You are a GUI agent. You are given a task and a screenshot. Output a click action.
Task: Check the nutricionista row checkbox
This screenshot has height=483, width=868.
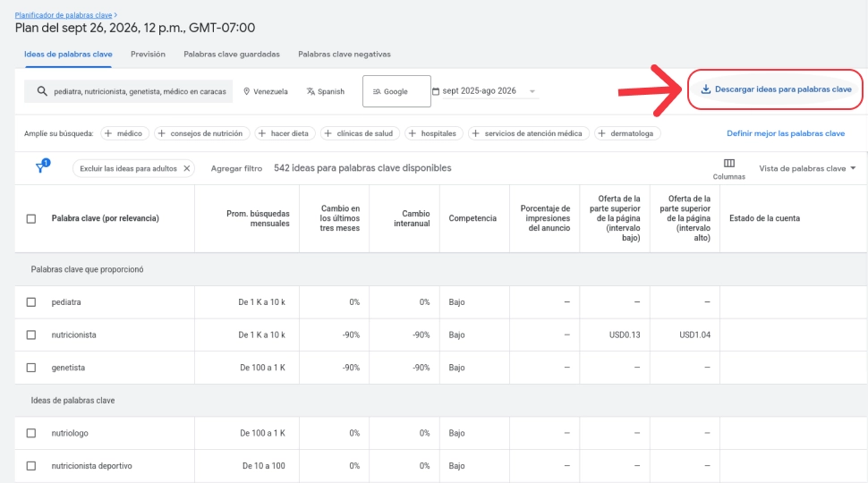[x=31, y=335]
